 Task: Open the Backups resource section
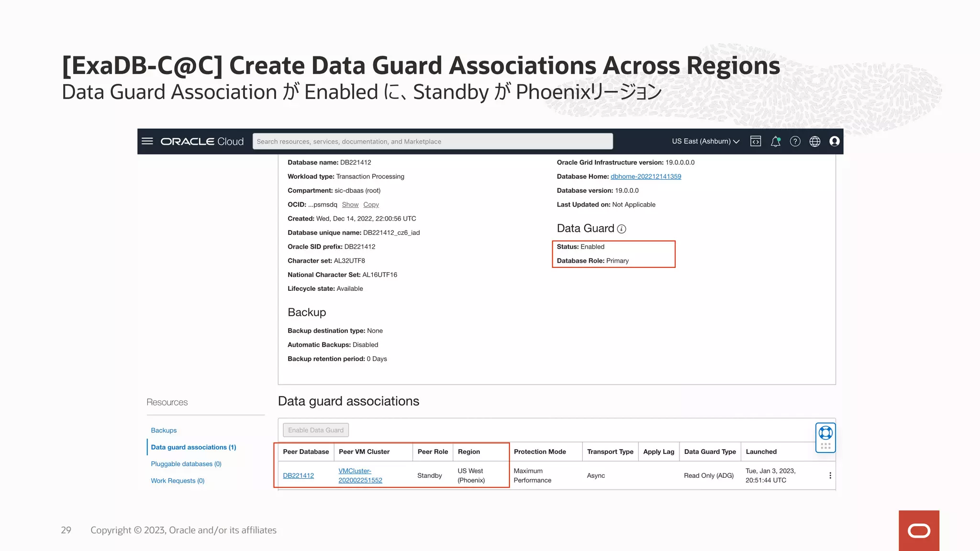click(164, 430)
